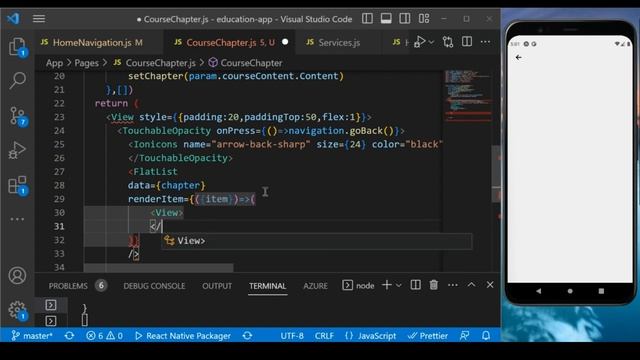Screen dimensions: 640x360
Task: Click line number 31 in the gutter
Action: tap(59, 227)
